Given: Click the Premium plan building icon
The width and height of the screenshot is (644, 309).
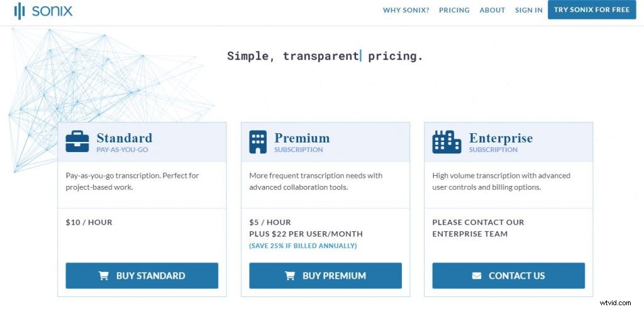Looking at the screenshot, I should tap(258, 142).
